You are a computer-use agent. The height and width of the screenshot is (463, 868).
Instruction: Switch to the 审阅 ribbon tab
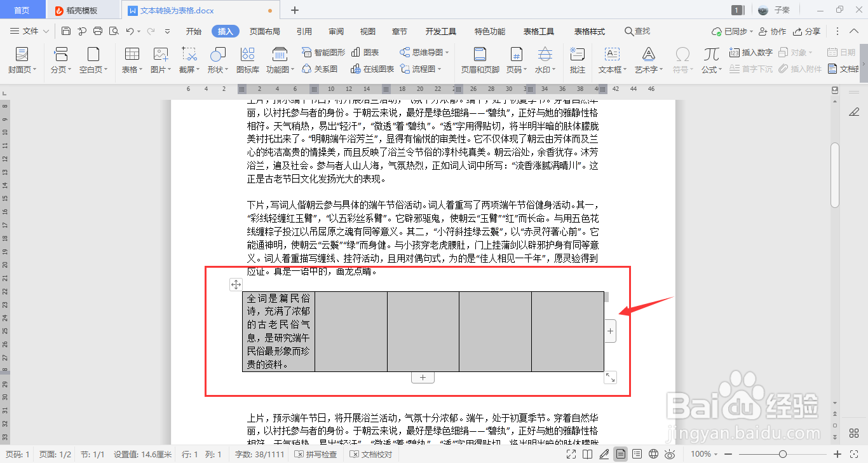[x=336, y=31]
